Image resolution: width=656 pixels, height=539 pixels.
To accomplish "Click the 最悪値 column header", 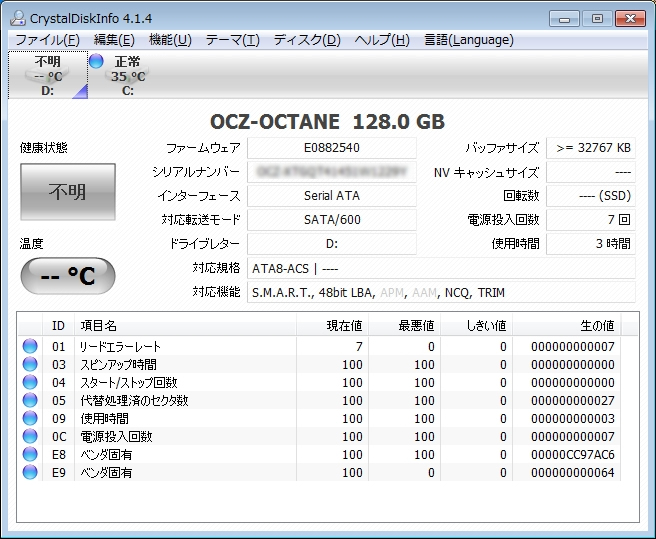I will point(405,325).
